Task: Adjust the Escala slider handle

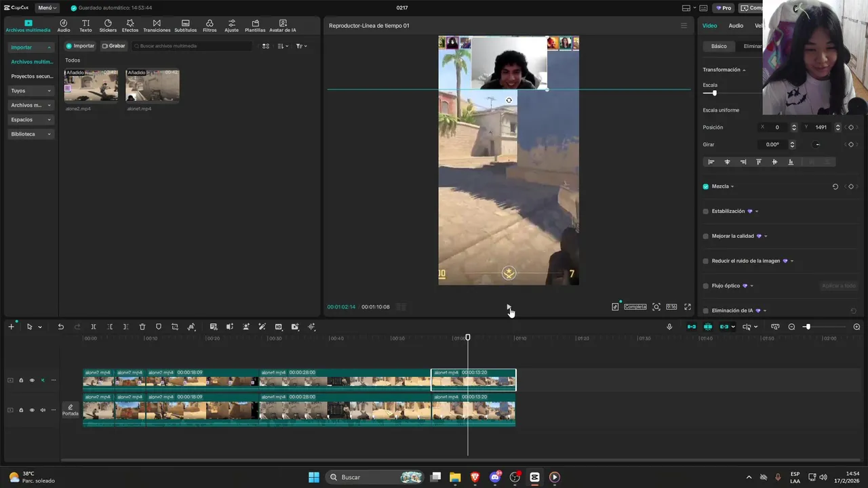Action: coord(714,93)
